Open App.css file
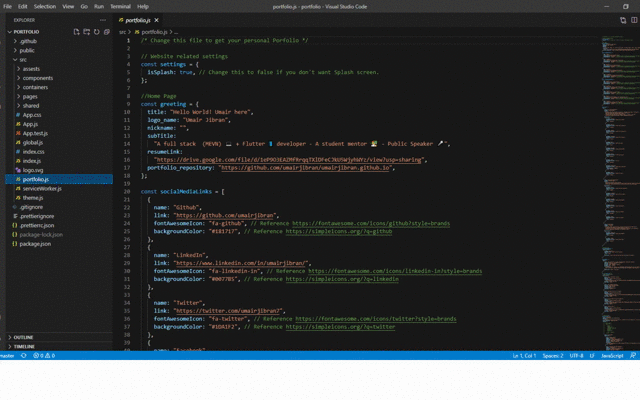Image resolution: width=640 pixels, height=400 pixels. (x=32, y=115)
